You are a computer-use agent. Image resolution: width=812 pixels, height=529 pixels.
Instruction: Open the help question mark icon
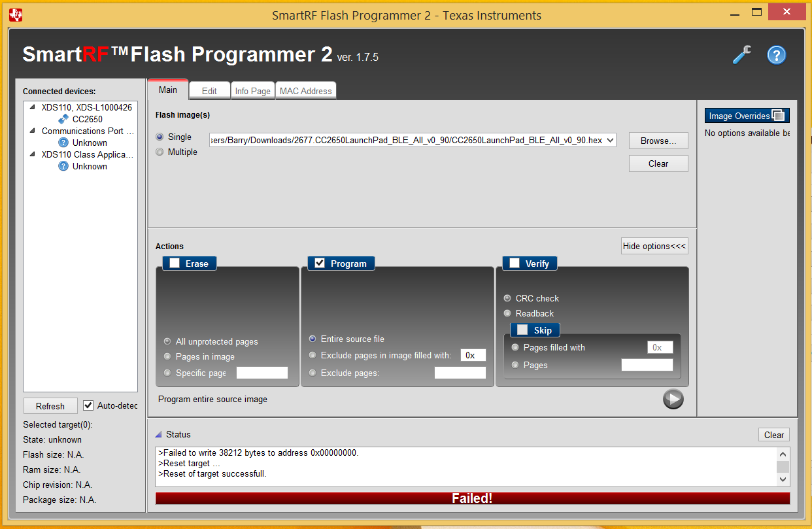tap(776, 55)
